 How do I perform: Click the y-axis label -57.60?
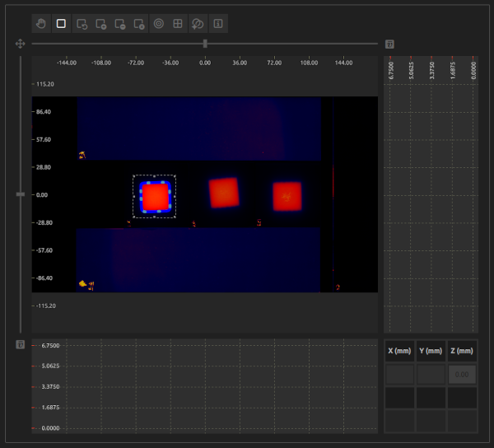(x=44, y=250)
